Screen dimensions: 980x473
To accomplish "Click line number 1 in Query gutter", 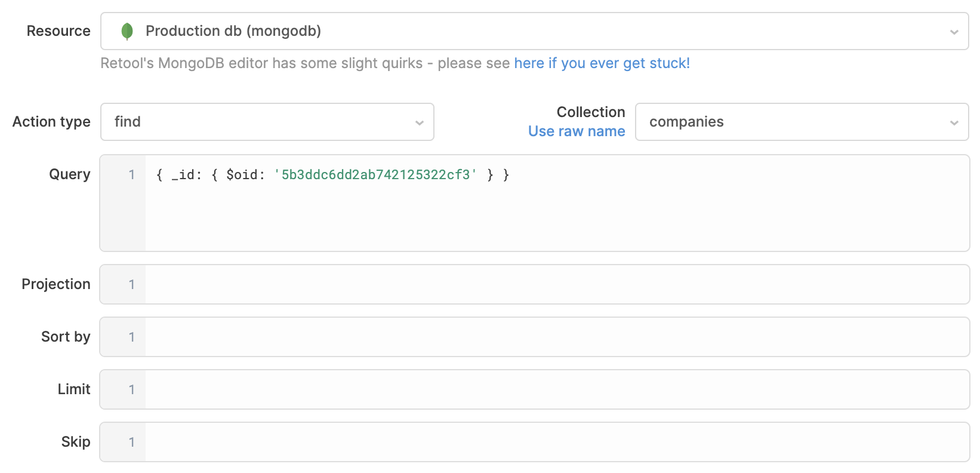I will [x=132, y=175].
